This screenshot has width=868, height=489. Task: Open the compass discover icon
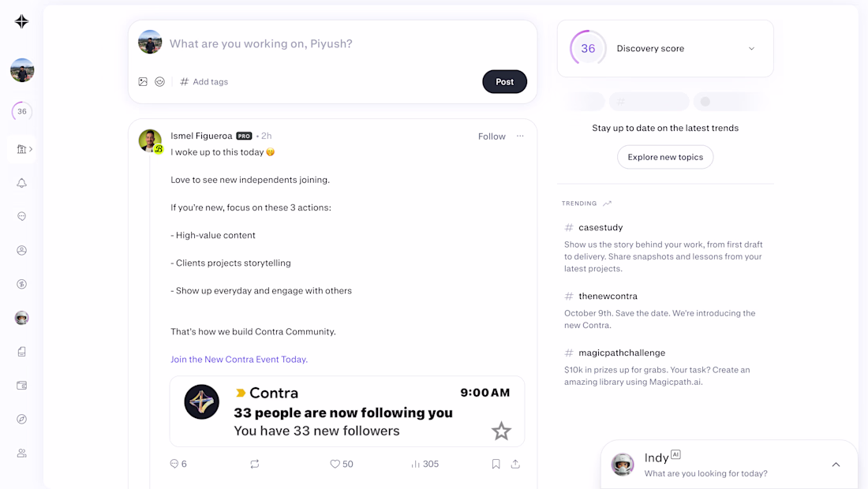22,420
